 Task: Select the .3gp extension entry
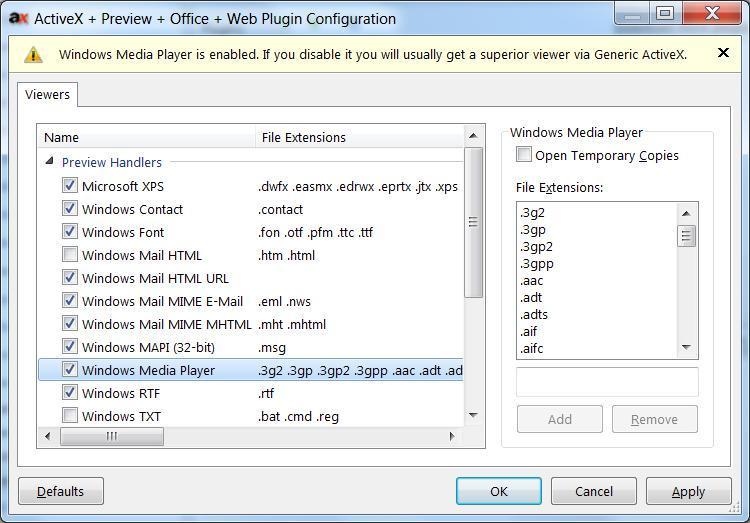pos(533,230)
